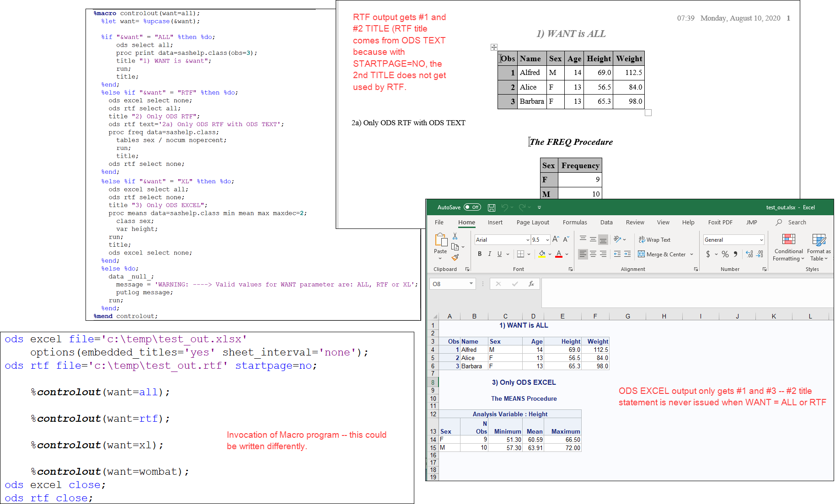Open the Page Layout ribbon tab
835x504 pixels.
533,223
